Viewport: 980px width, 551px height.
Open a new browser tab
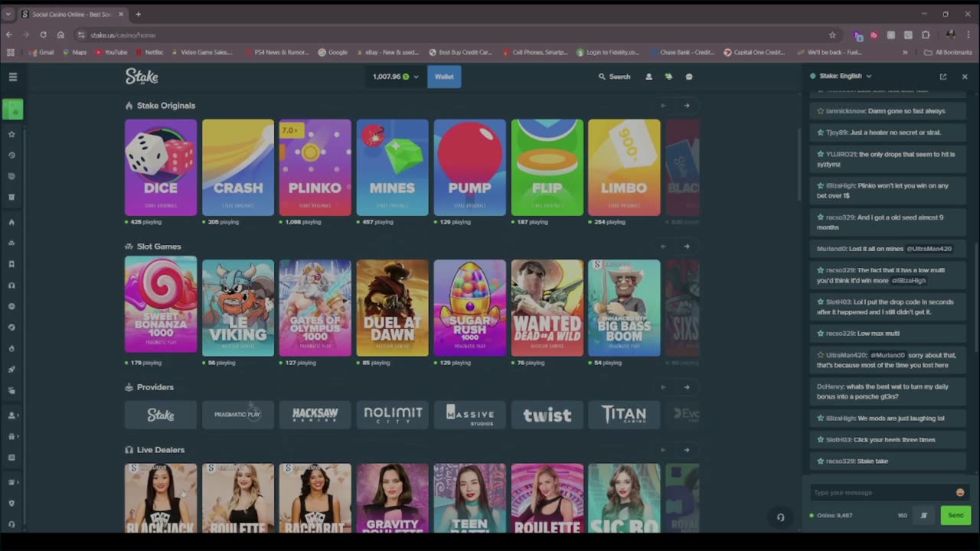[138, 14]
